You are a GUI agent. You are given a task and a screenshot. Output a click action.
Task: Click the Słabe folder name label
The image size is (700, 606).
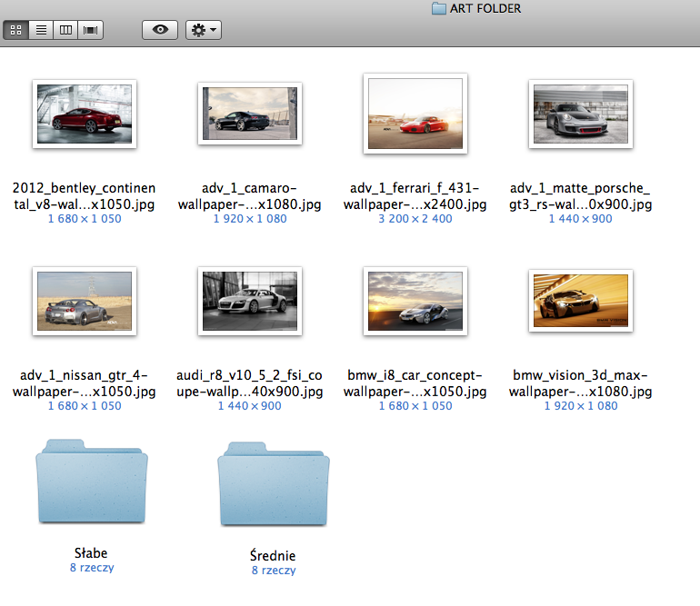pos(91,552)
